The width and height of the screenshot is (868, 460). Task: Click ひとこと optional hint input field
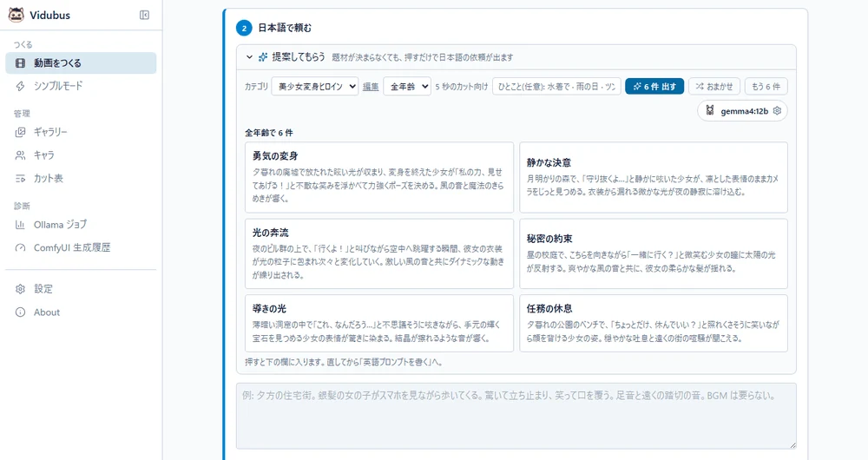[x=556, y=86]
